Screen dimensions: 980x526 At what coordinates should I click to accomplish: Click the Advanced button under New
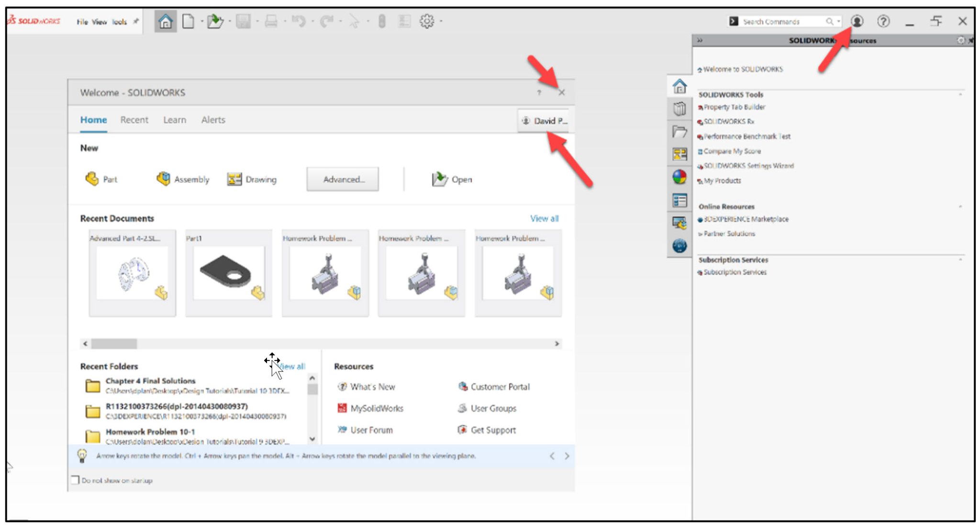(x=342, y=179)
